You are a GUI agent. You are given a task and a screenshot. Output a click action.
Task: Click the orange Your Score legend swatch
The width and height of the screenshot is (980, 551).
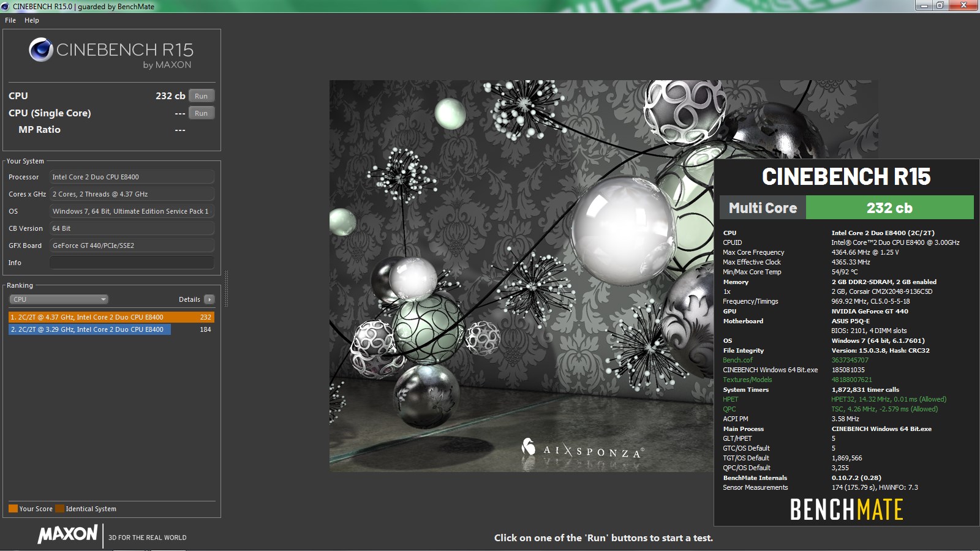point(13,509)
